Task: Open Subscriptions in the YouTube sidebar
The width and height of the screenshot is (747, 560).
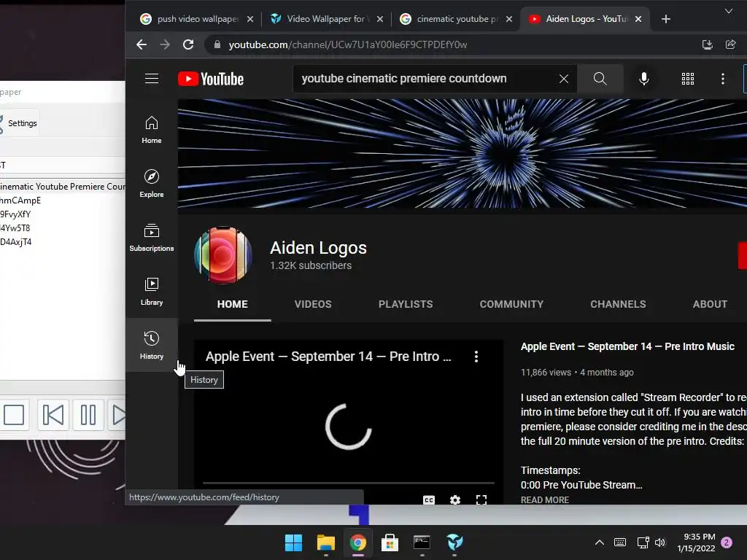Action: 152,237
